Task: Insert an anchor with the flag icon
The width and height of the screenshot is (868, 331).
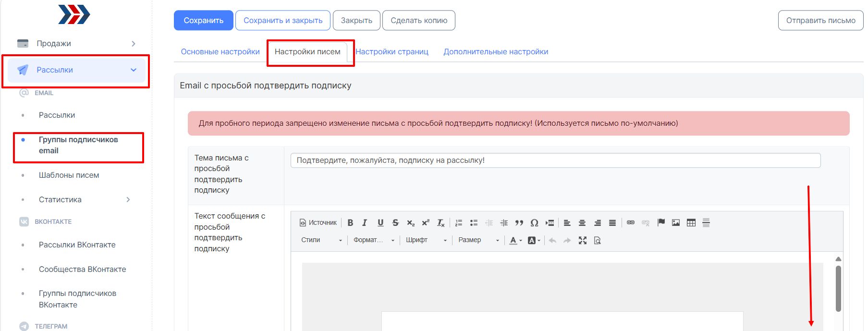Action: point(661,222)
